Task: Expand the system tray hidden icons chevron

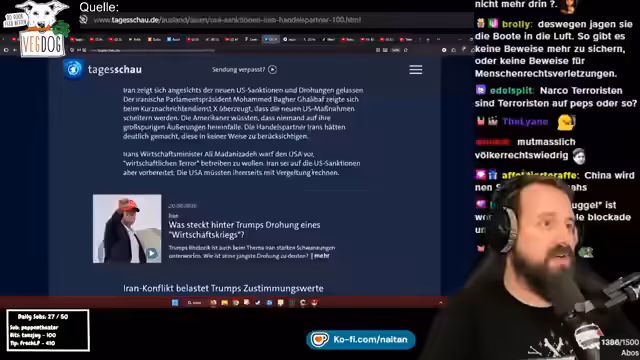Action: pos(440,303)
